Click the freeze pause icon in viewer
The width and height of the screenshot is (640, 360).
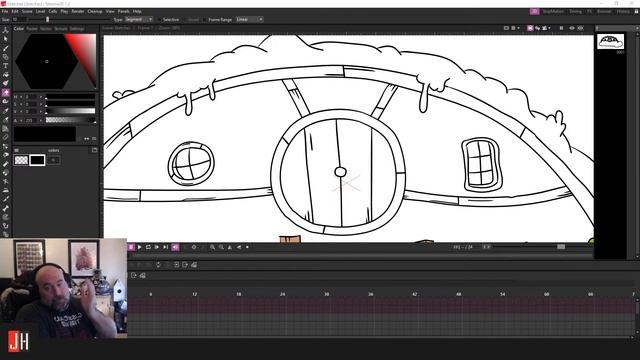pos(561,28)
